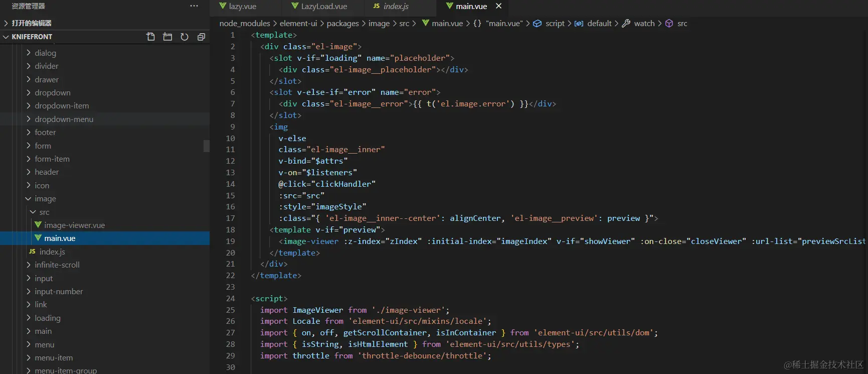
Task: Expand the input-number folder
Action: [x=59, y=291]
